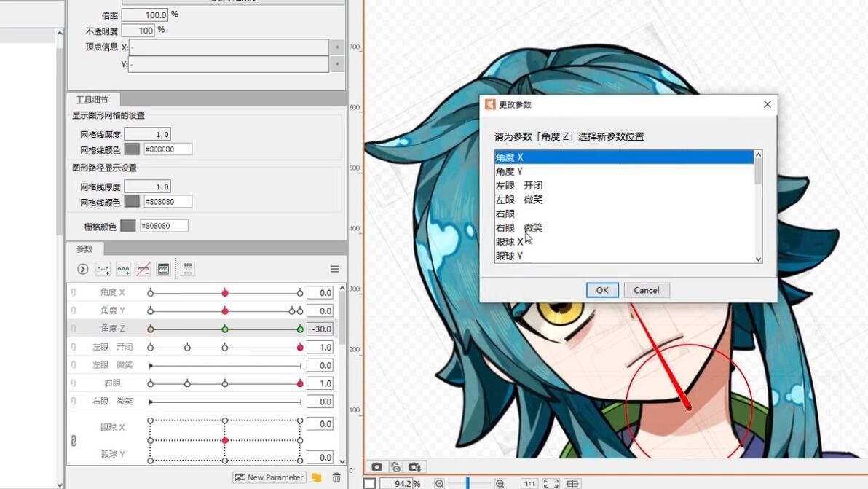
Task: Click the New Parameter button
Action: [x=269, y=477]
